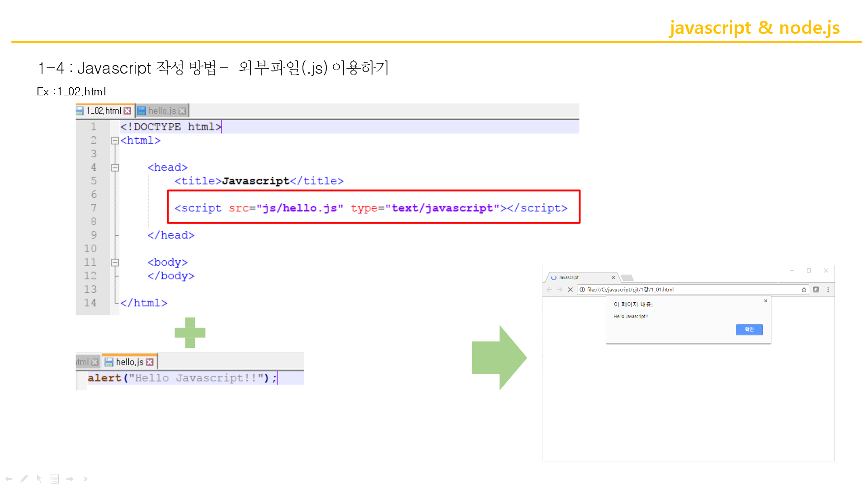Close the 1_02.html editor tab
Viewport: 868px width, 488px height.
point(127,111)
